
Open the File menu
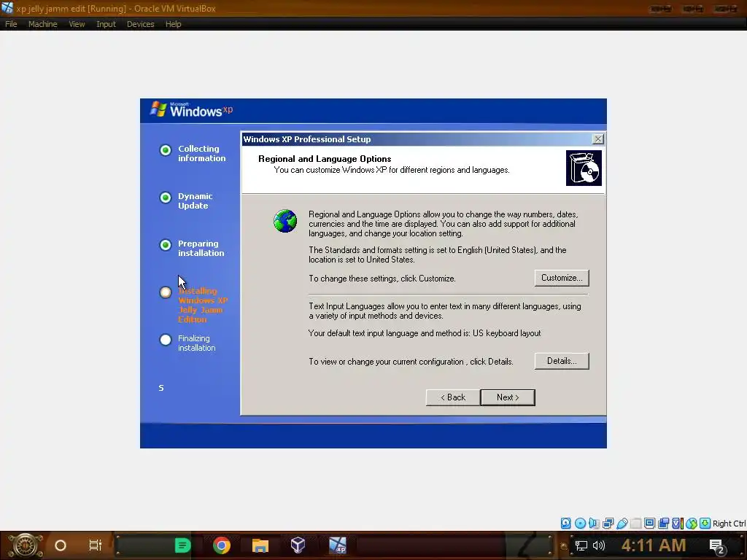point(11,24)
